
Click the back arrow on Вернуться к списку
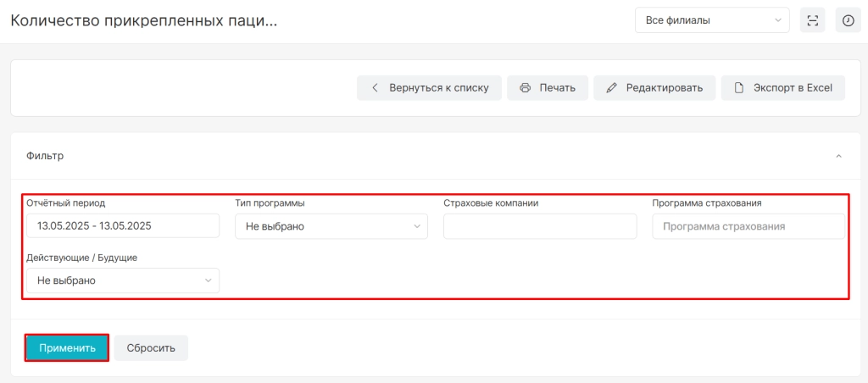[375, 88]
